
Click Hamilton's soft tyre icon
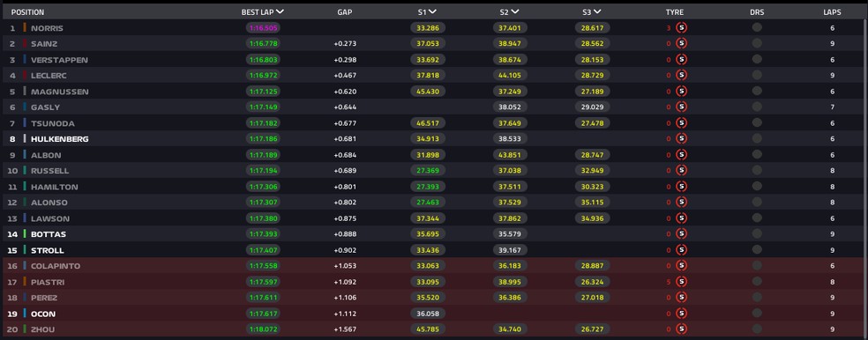682,187
